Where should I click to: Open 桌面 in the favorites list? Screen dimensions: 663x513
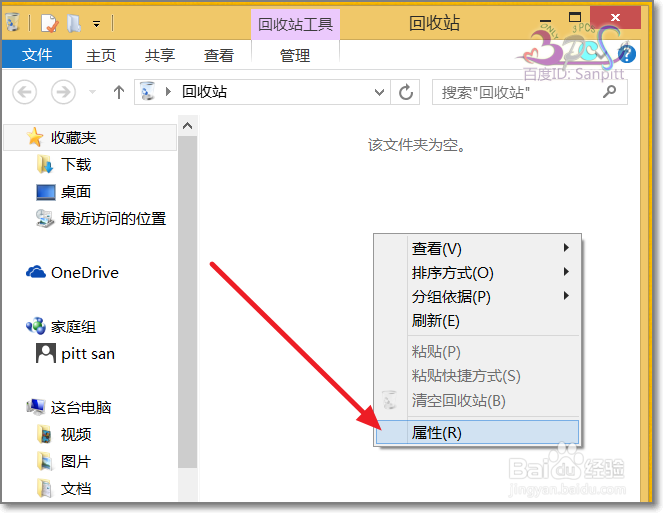pos(76,192)
